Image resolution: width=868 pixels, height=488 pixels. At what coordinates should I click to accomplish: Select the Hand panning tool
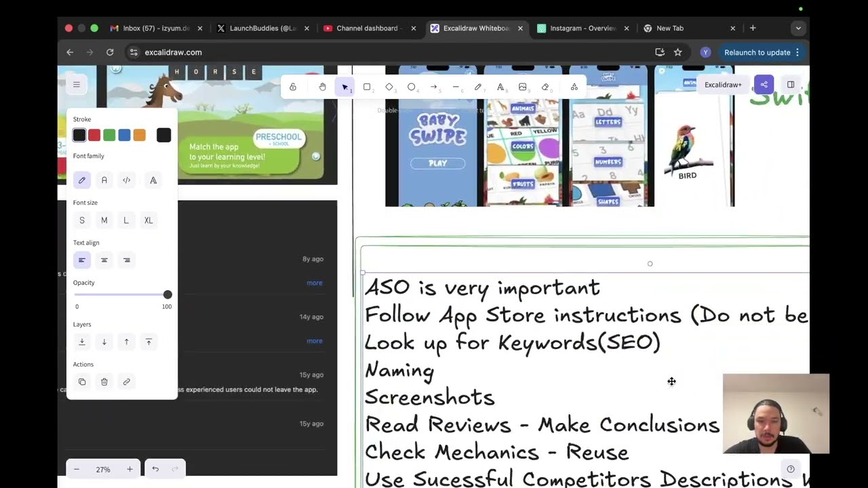(x=322, y=87)
